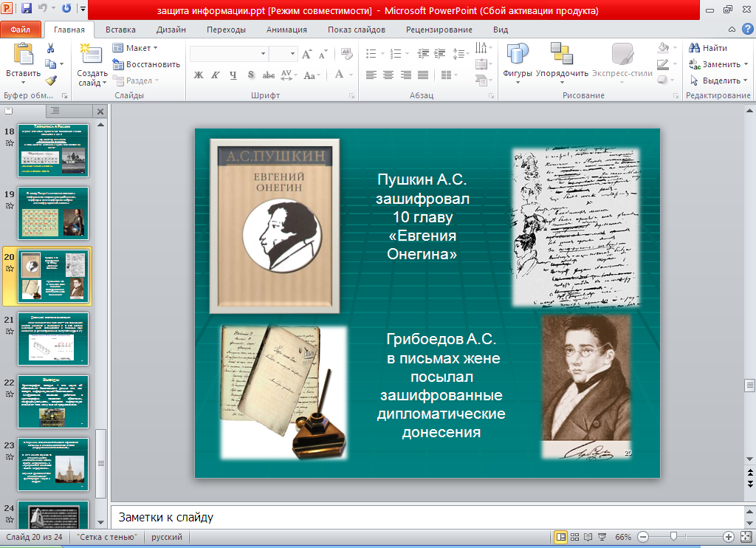Switch to the Animation (Анимация) tab

pos(287,30)
